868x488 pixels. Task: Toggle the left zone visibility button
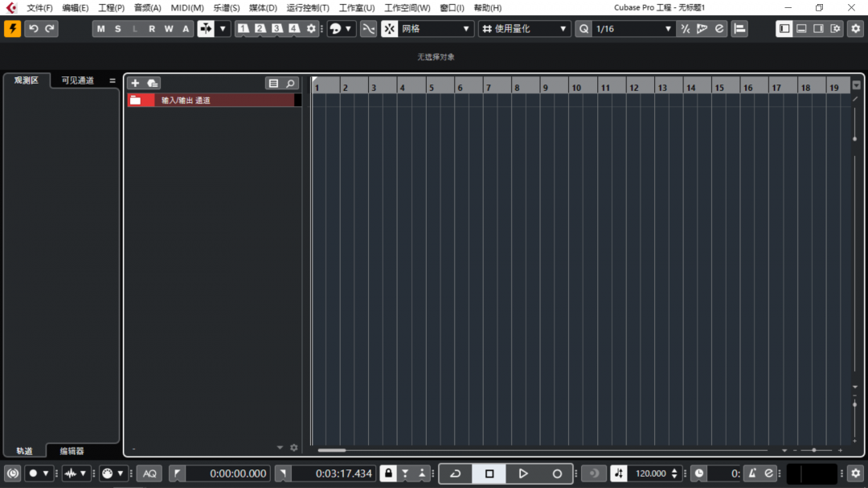pyautogui.click(x=784, y=29)
